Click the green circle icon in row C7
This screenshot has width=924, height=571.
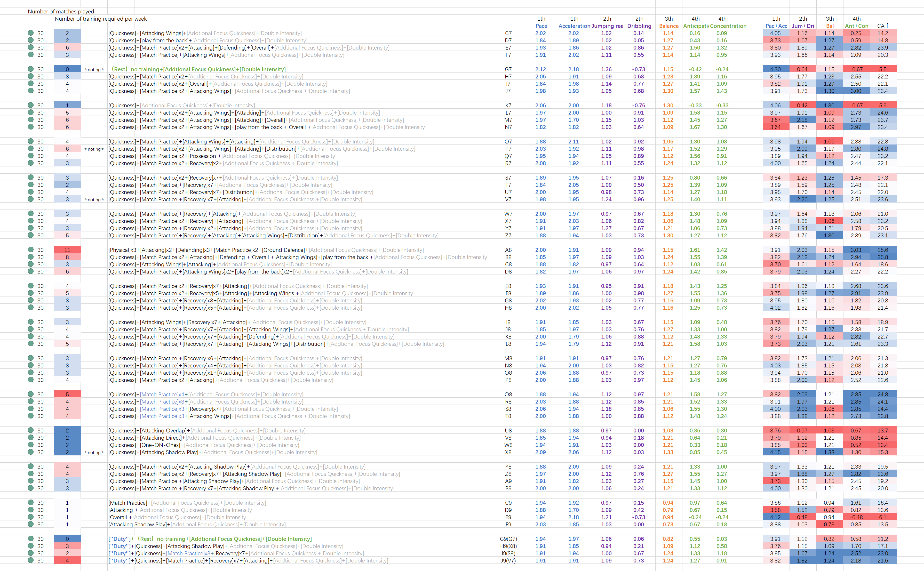(x=31, y=33)
